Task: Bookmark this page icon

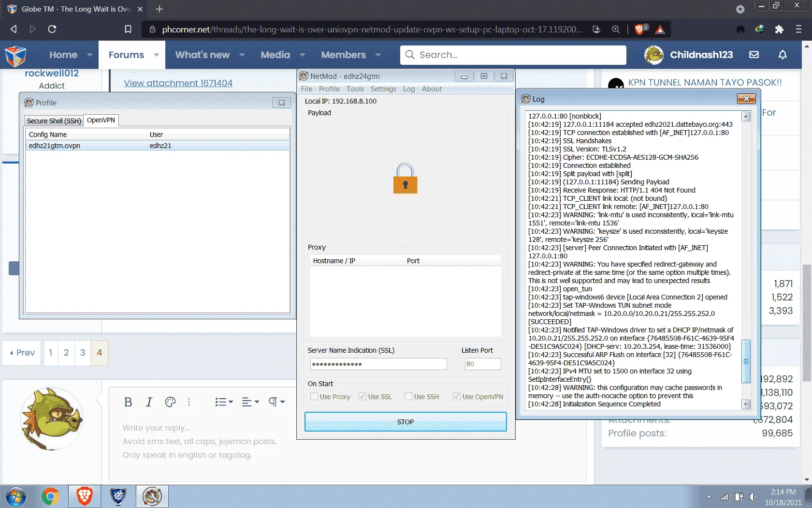Action: (x=128, y=29)
